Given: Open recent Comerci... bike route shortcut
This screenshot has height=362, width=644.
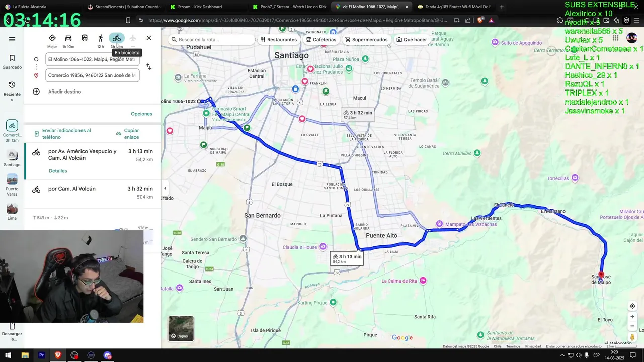Looking at the screenshot, I should click(x=12, y=131).
